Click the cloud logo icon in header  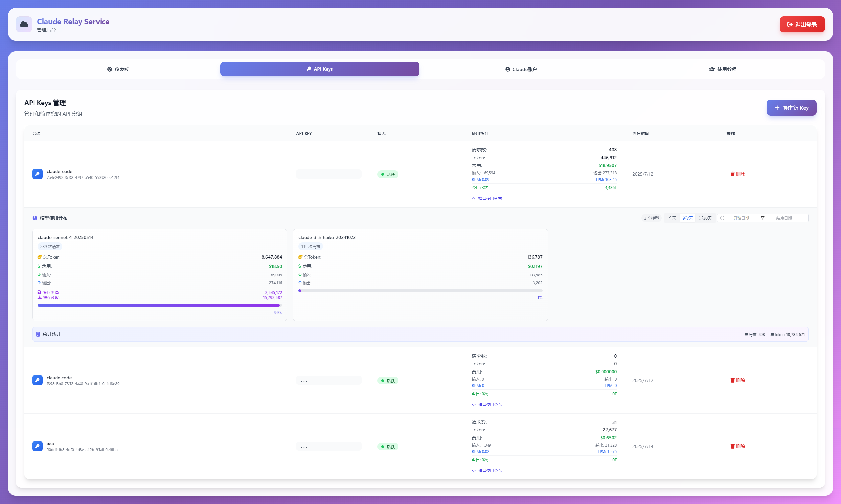pos(24,24)
